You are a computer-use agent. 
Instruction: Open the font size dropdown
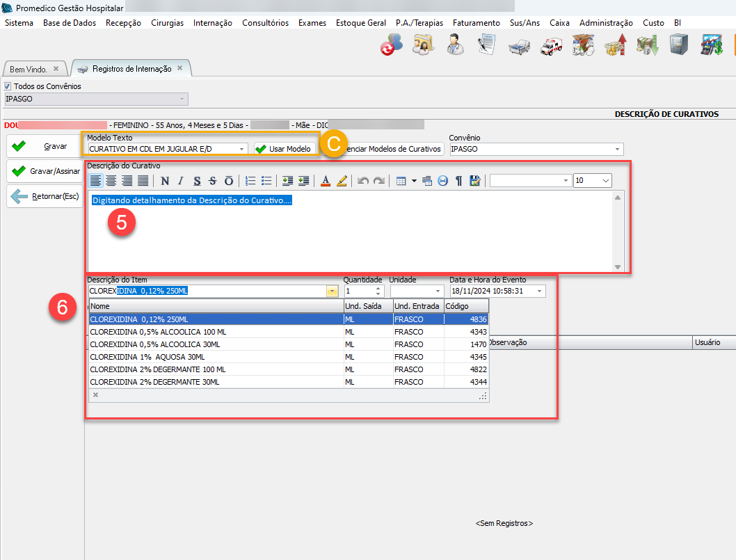605,181
